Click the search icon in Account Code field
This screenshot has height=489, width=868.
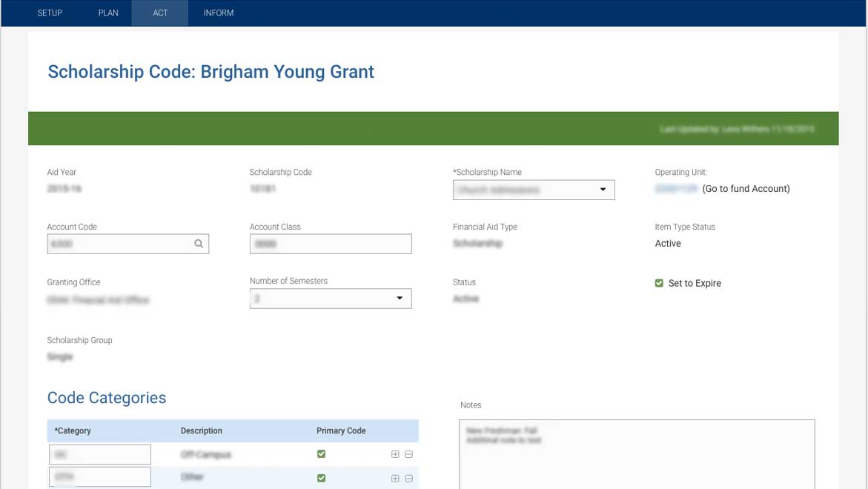click(198, 244)
